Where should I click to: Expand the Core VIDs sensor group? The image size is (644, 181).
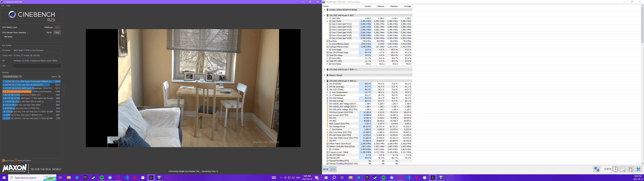(327, 18)
